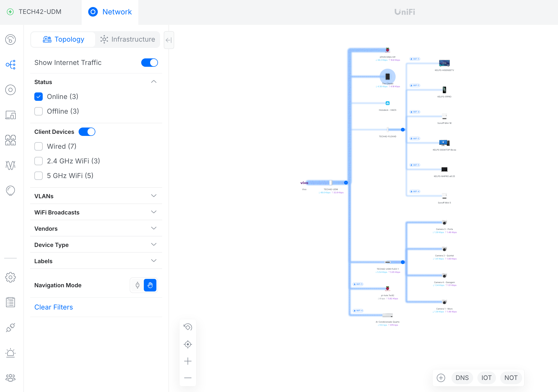
Task: Select the DNS label chip
Action: (462, 378)
